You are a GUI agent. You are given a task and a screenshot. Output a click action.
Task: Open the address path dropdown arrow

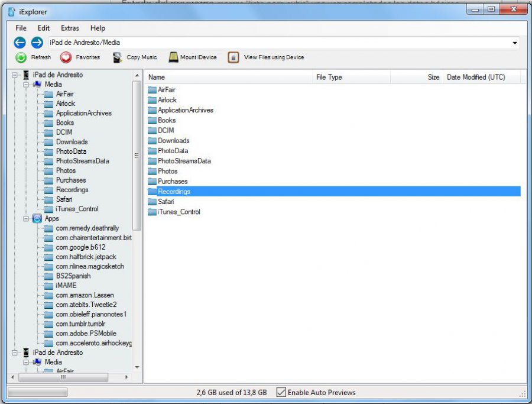coord(515,43)
